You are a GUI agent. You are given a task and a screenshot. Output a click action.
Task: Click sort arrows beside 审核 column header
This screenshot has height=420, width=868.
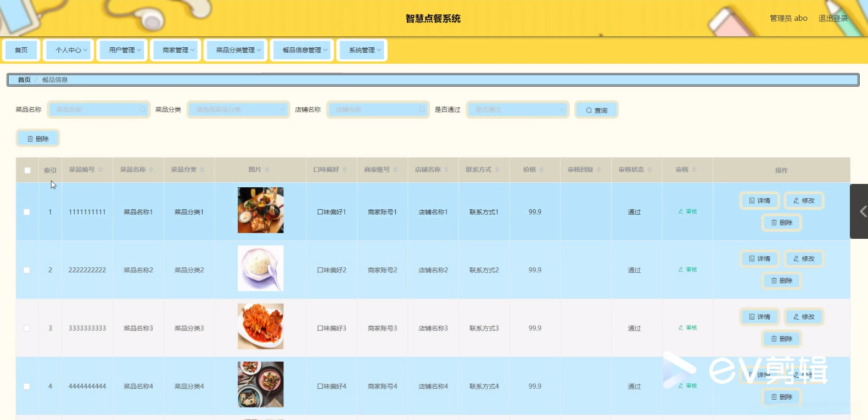point(694,170)
